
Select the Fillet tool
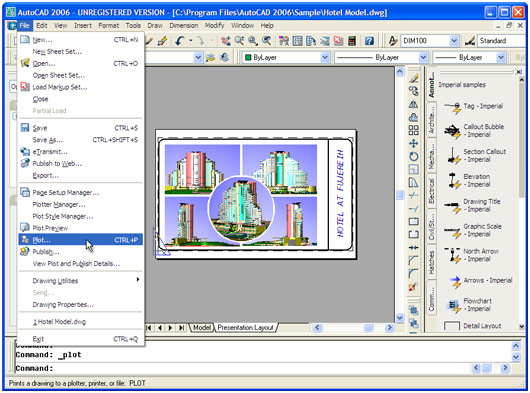pos(414,274)
